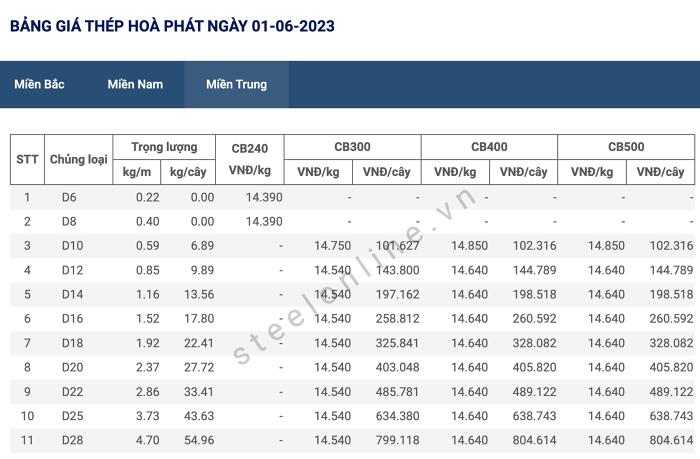Viewport: 700px width, 459px height.
Task: Click the D22 row label
Action: coord(72,392)
